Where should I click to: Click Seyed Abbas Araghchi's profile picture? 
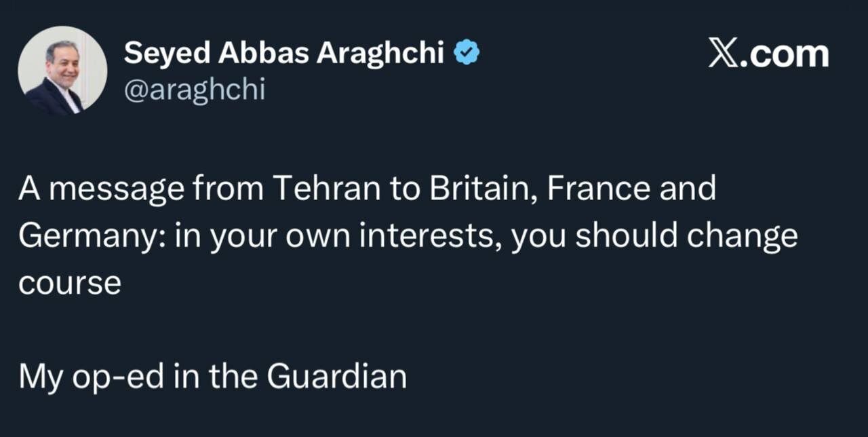click(x=62, y=71)
